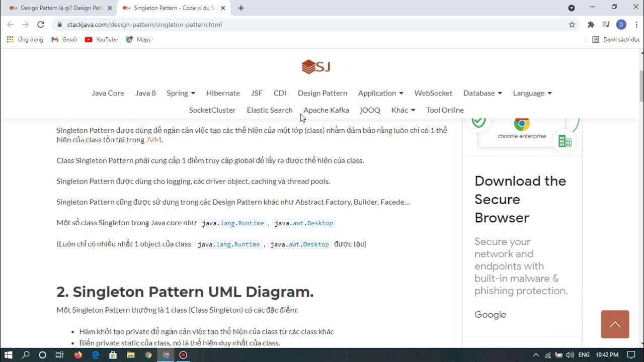Image resolution: width=644 pixels, height=362 pixels.
Task: Click the site lock icon in address bar
Action: 59,24
